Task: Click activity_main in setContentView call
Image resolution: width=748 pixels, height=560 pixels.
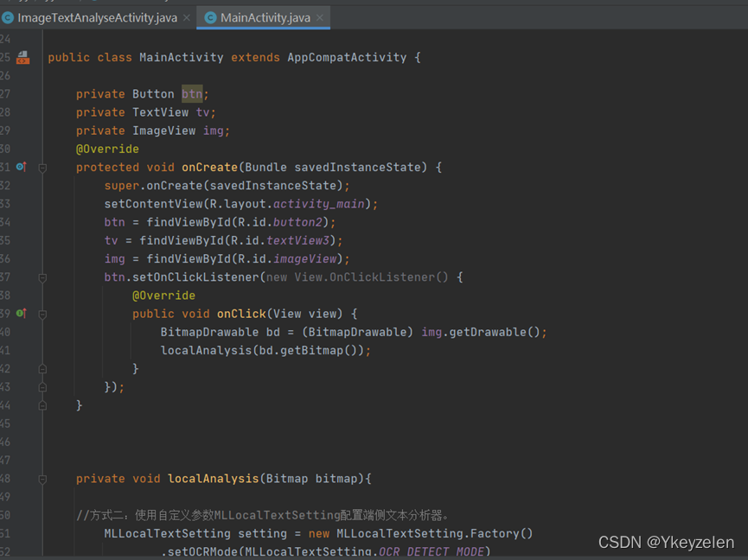Action: pos(319,204)
